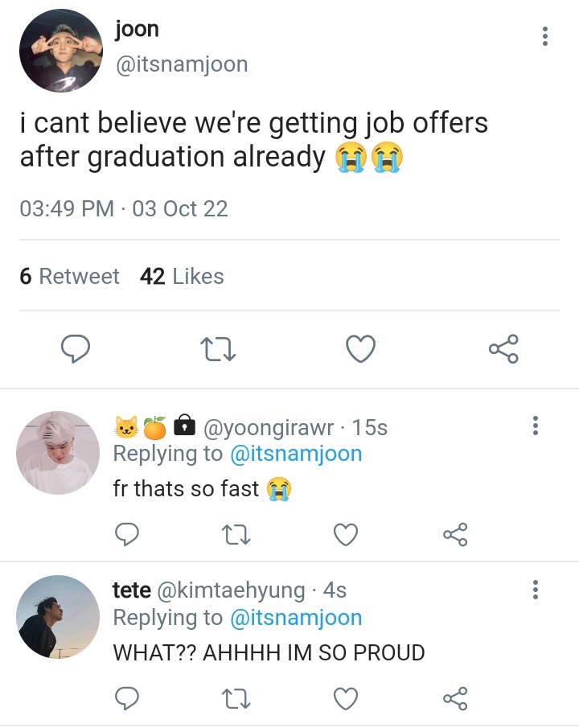Share joon's main tweet
579x728 pixels.
click(503, 348)
